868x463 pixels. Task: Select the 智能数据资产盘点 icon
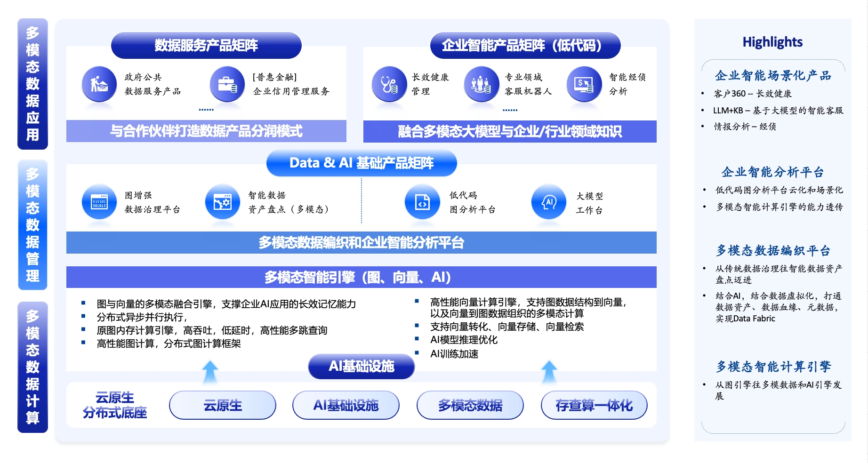click(x=222, y=202)
